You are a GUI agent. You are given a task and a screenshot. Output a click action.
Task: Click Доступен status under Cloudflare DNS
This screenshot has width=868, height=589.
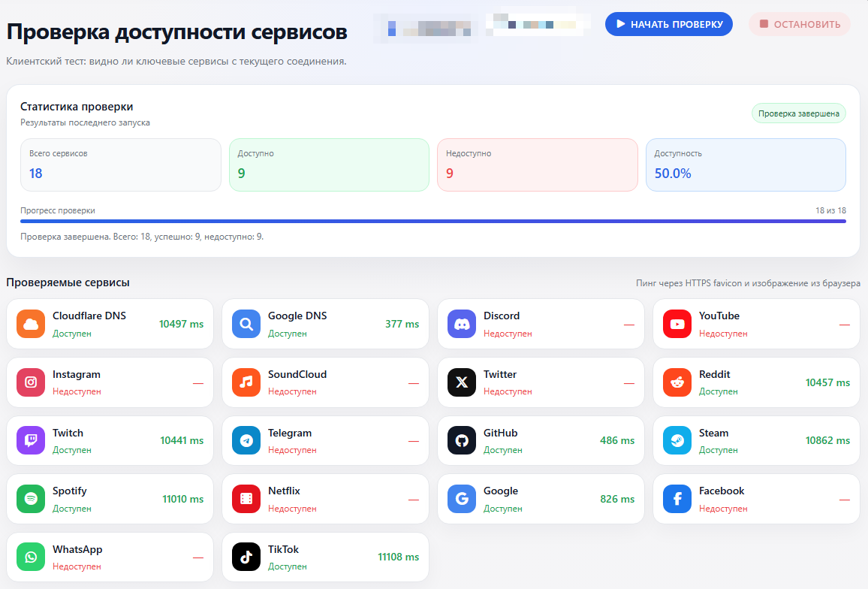point(72,334)
